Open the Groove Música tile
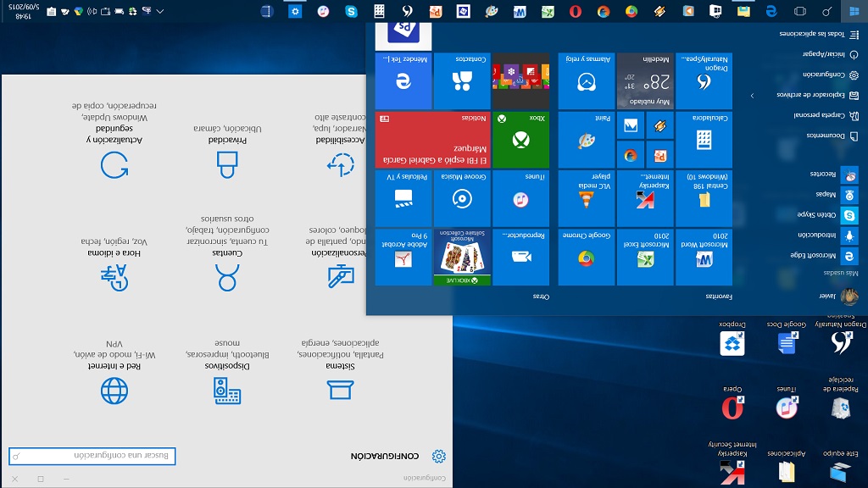 coord(462,198)
